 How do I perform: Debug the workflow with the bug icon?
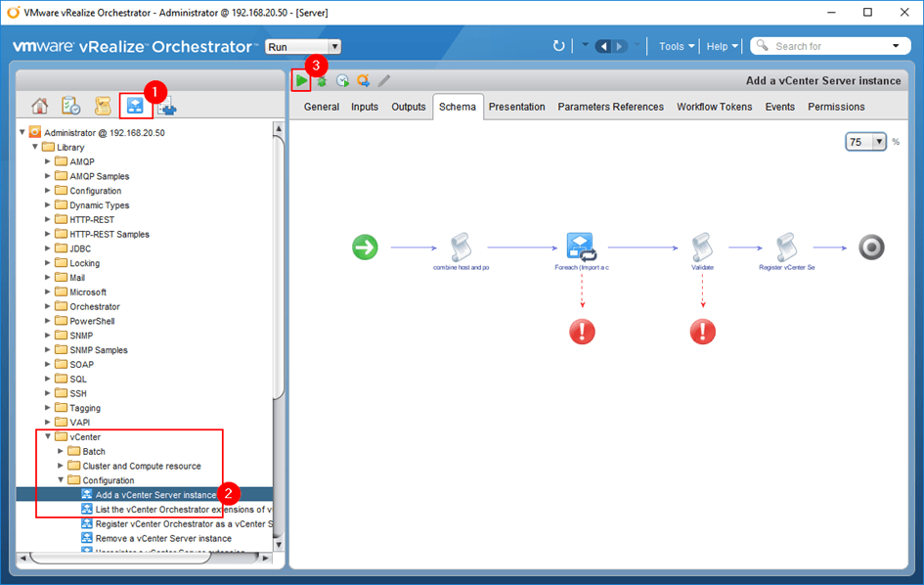point(322,81)
